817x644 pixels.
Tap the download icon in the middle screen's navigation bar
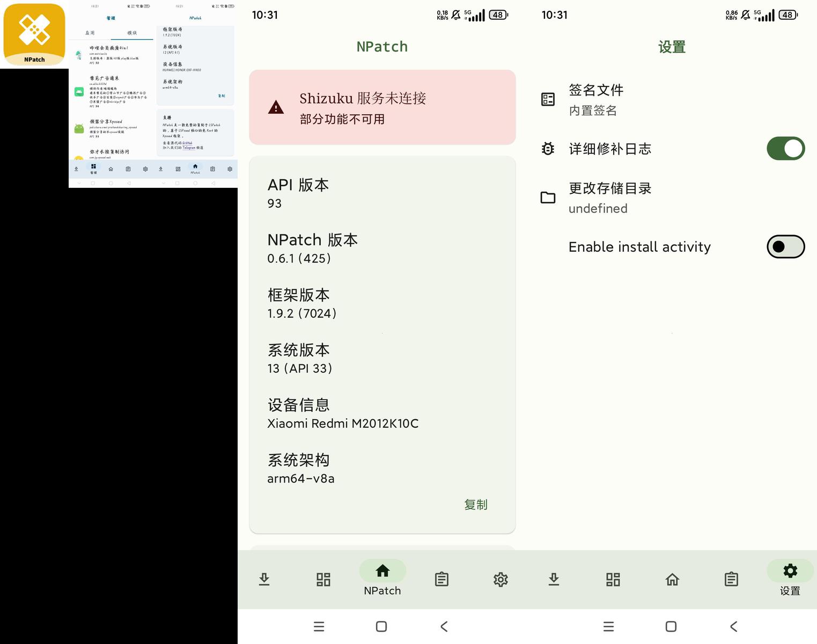264,579
